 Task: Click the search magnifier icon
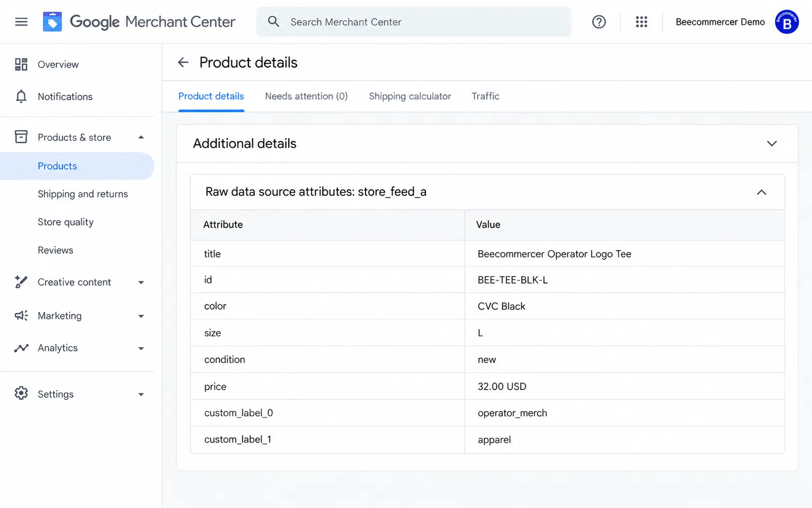274,22
